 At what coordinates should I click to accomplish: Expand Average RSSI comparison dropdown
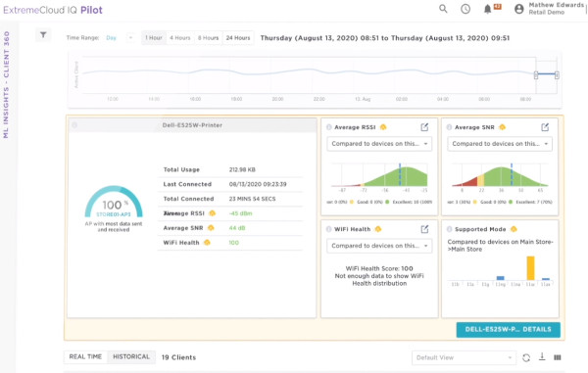pos(379,144)
